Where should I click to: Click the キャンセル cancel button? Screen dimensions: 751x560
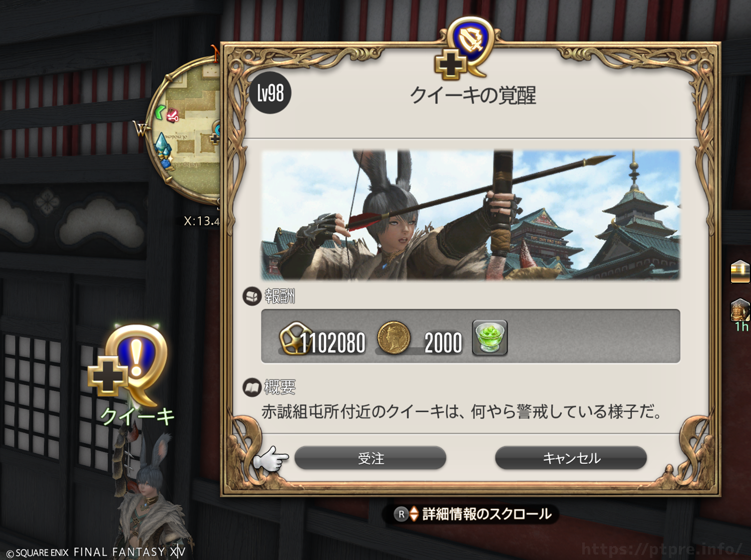click(571, 458)
